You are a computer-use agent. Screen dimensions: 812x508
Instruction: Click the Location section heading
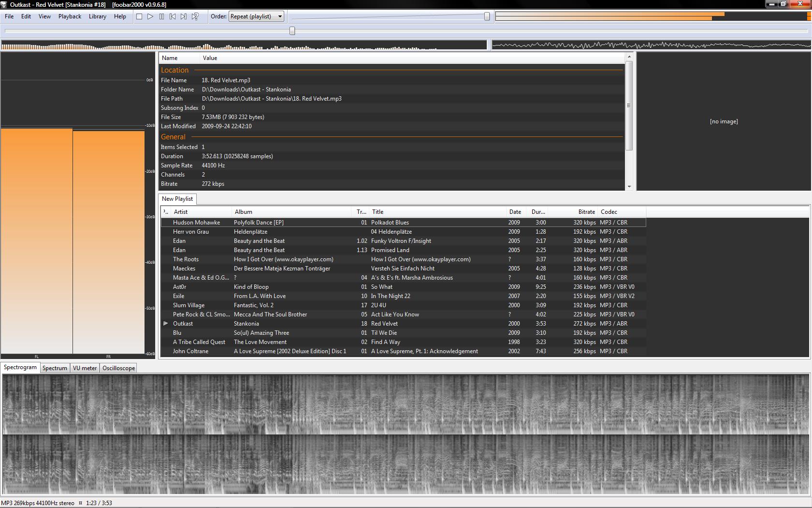click(x=174, y=70)
